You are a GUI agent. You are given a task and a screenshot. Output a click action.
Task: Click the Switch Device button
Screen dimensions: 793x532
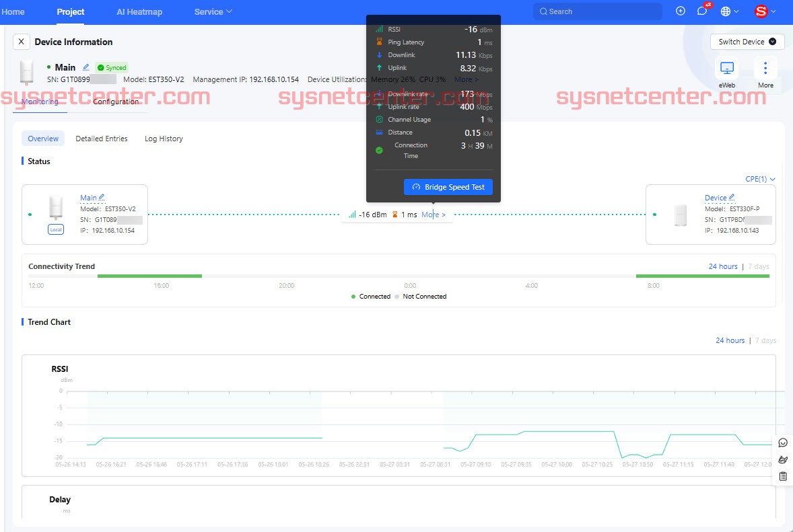[x=747, y=42]
